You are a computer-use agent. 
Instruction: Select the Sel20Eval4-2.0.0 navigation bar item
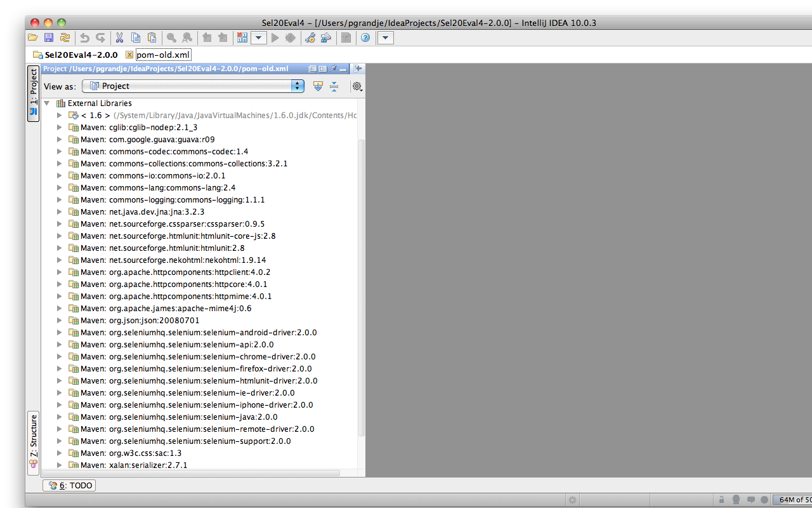tap(75, 55)
